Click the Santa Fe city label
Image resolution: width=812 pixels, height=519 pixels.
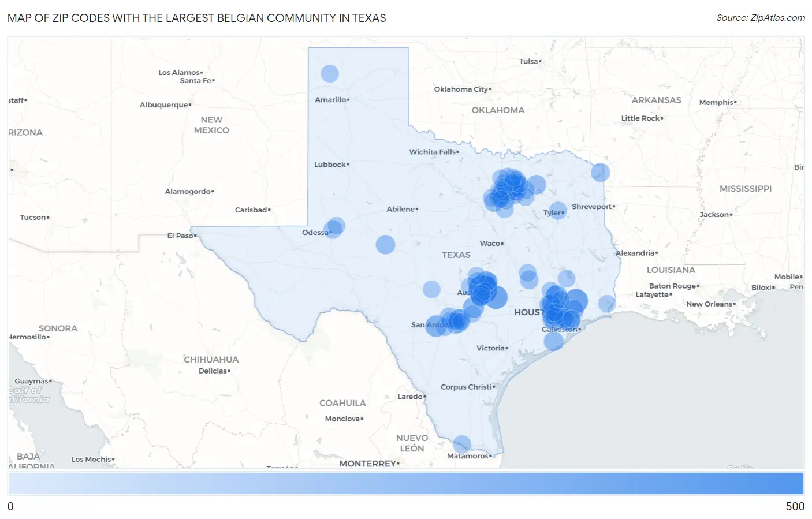click(195, 81)
